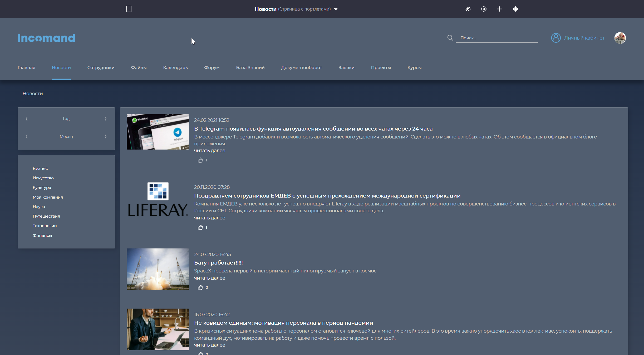Like the Telegram auto-delete news post
Viewport: 644px width, 355px height.
point(200,160)
